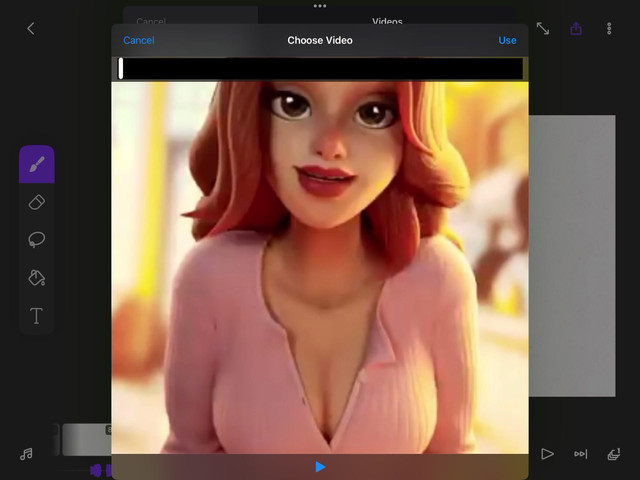
Task: Select the Text tool
Action: [x=37, y=316]
